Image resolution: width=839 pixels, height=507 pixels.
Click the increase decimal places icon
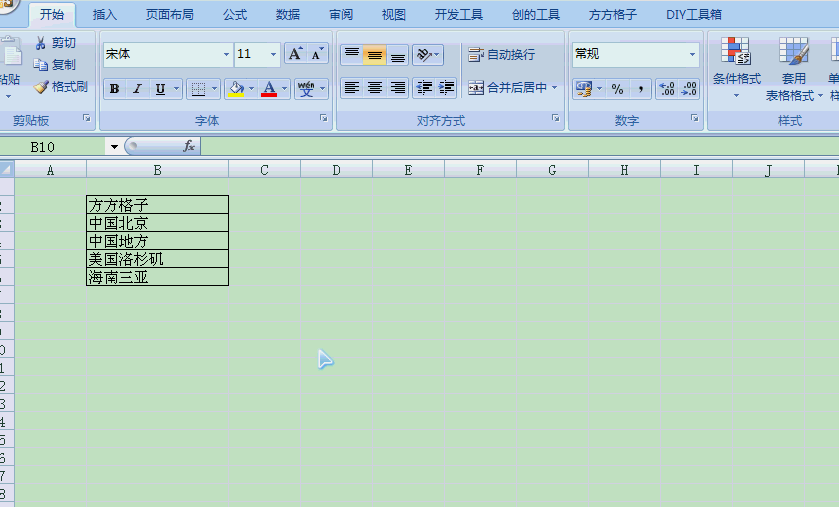(667, 89)
